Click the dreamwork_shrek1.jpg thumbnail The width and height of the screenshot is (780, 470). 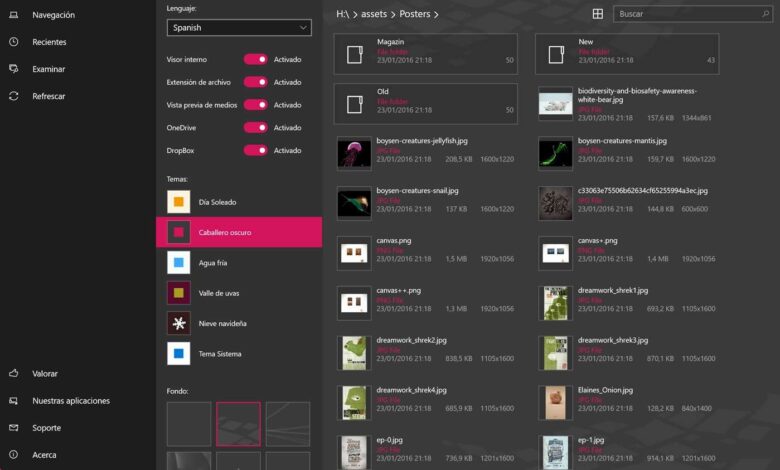[x=556, y=303]
